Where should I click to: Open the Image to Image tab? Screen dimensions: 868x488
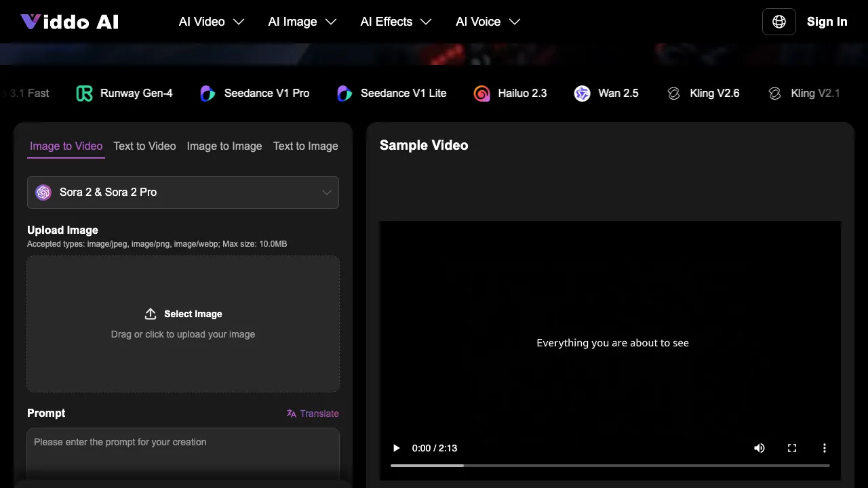tap(224, 146)
